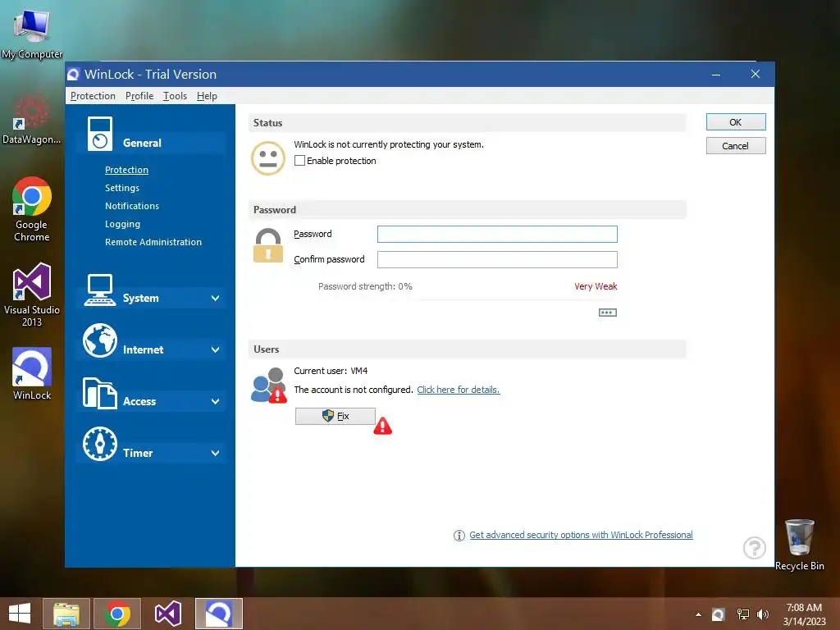Click the General section device icon
Viewport: 840px width, 630px height.
(100, 134)
